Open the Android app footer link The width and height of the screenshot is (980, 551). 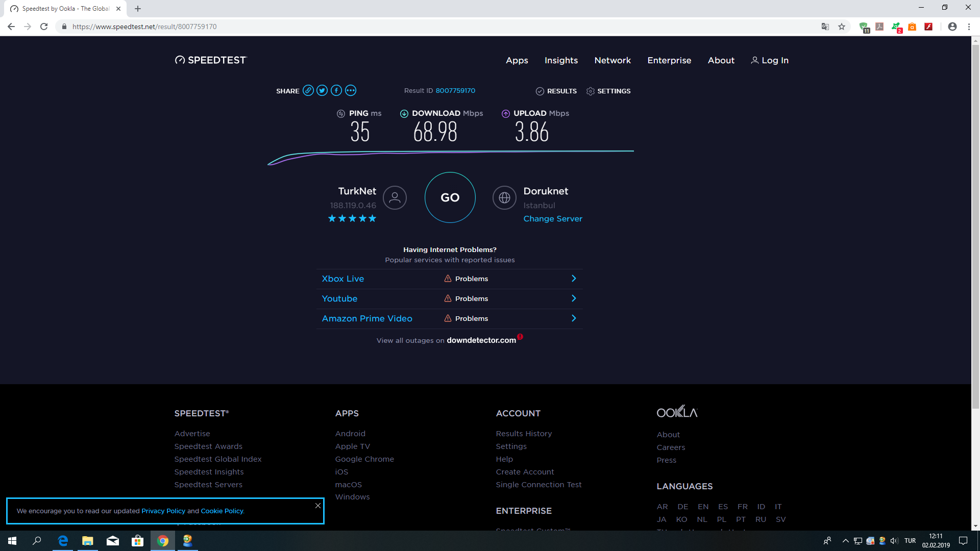tap(350, 434)
